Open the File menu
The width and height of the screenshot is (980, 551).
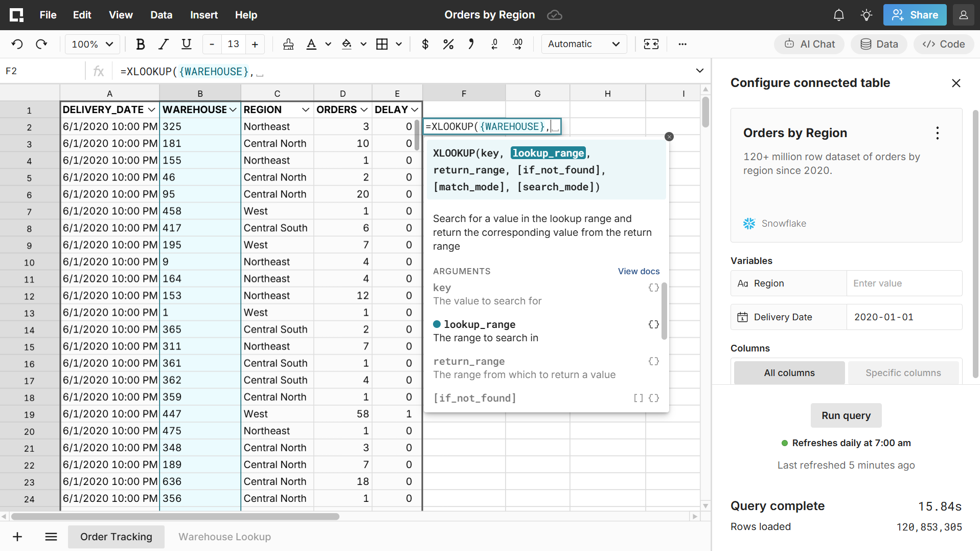(48, 15)
